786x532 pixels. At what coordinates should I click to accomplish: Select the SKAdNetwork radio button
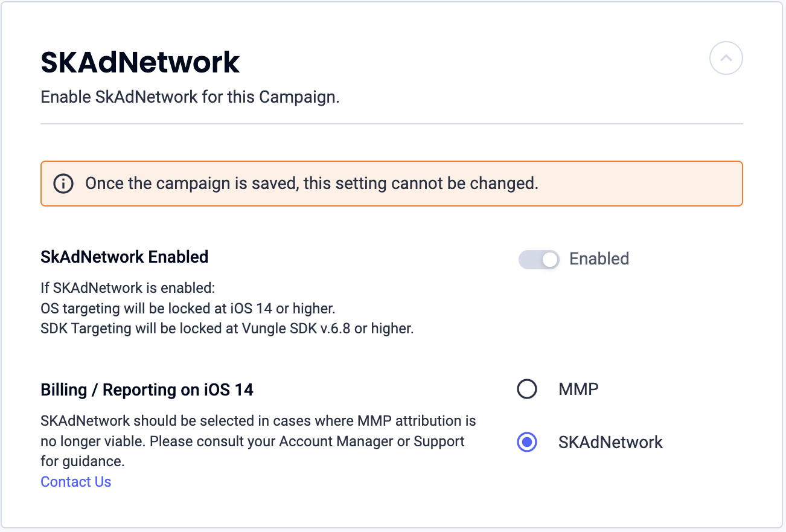527,442
